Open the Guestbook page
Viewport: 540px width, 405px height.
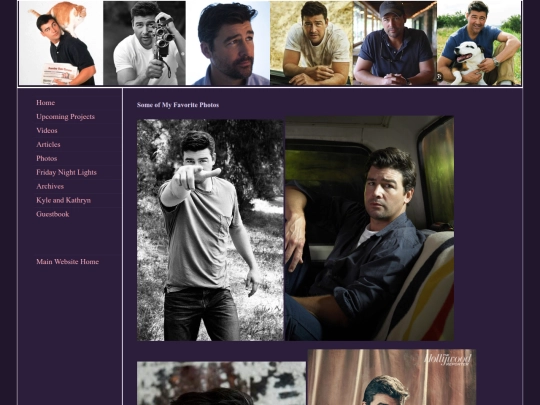tap(53, 214)
